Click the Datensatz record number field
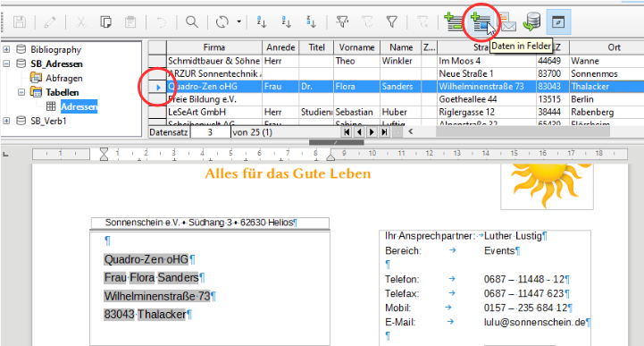Screen dimensions: 644x346 [210, 132]
